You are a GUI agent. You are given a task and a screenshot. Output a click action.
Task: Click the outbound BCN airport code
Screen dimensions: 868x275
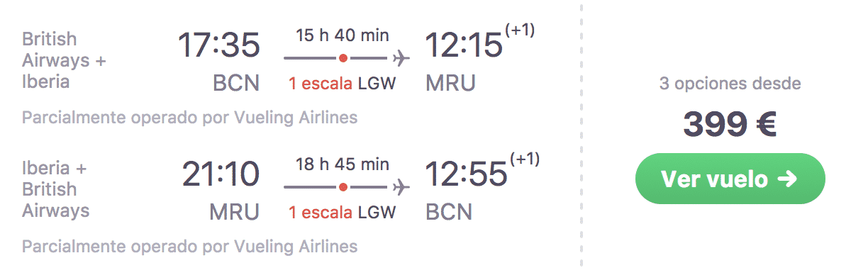tap(236, 84)
